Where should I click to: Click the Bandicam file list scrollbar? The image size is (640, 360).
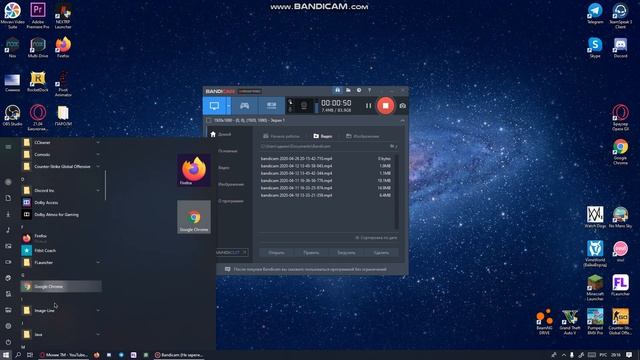point(396,191)
